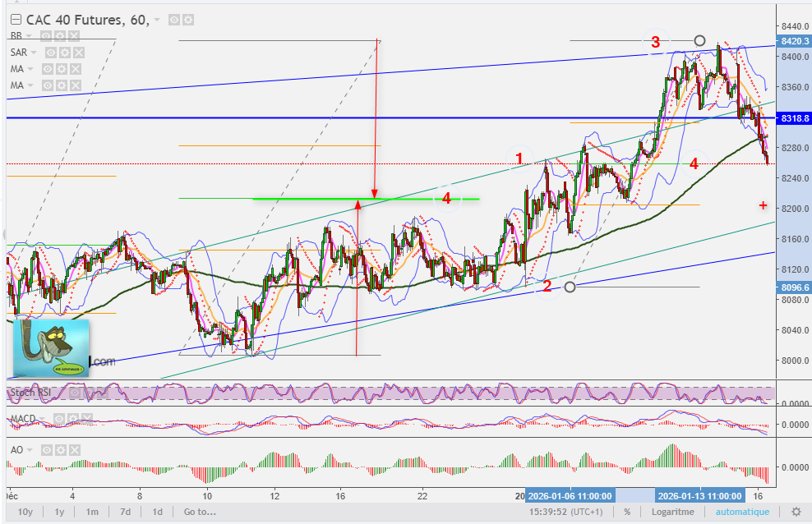Remove the lower MA indicator via X icon
The width and height of the screenshot is (812, 524).
point(76,85)
